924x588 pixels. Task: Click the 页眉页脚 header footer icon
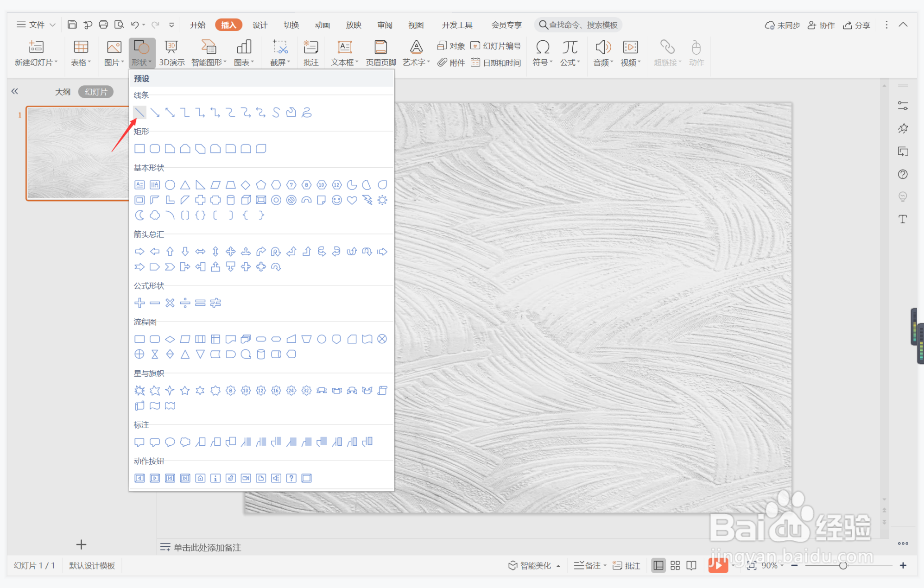pos(380,53)
